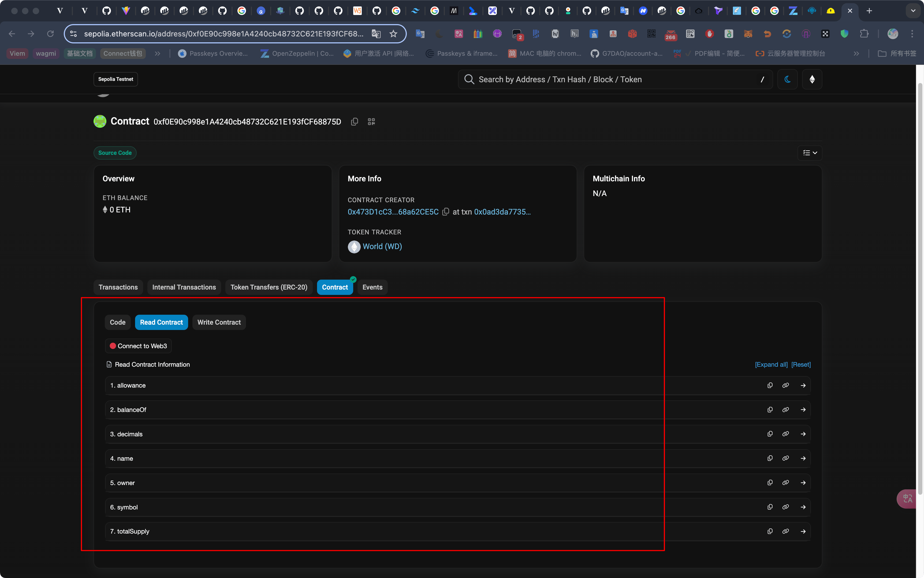Select the Contract tab
This screenshot has width=924, height=578.
click(x=335, y=287)
